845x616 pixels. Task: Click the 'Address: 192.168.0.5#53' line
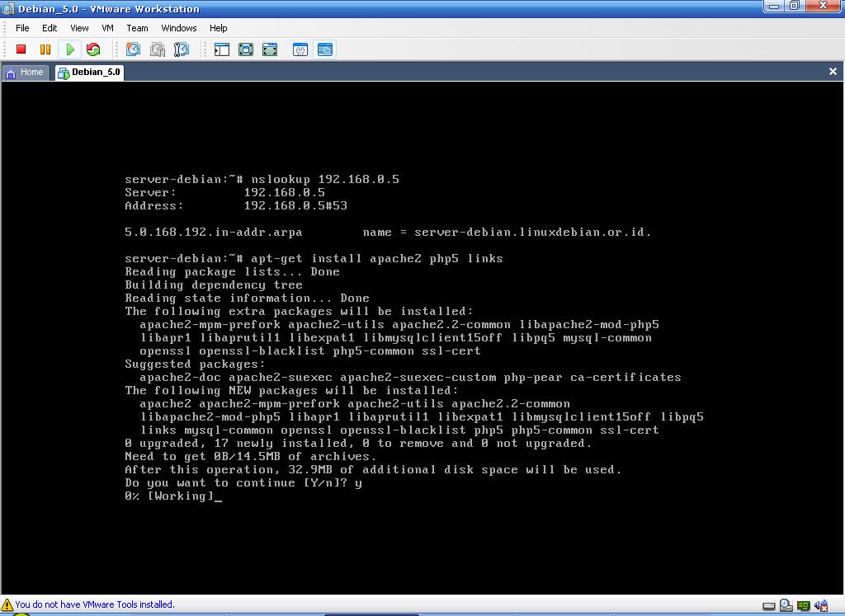[x=236, y=205]
